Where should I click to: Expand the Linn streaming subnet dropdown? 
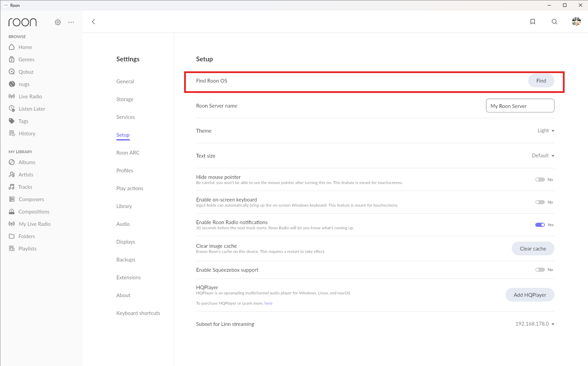tap(535, 324)
